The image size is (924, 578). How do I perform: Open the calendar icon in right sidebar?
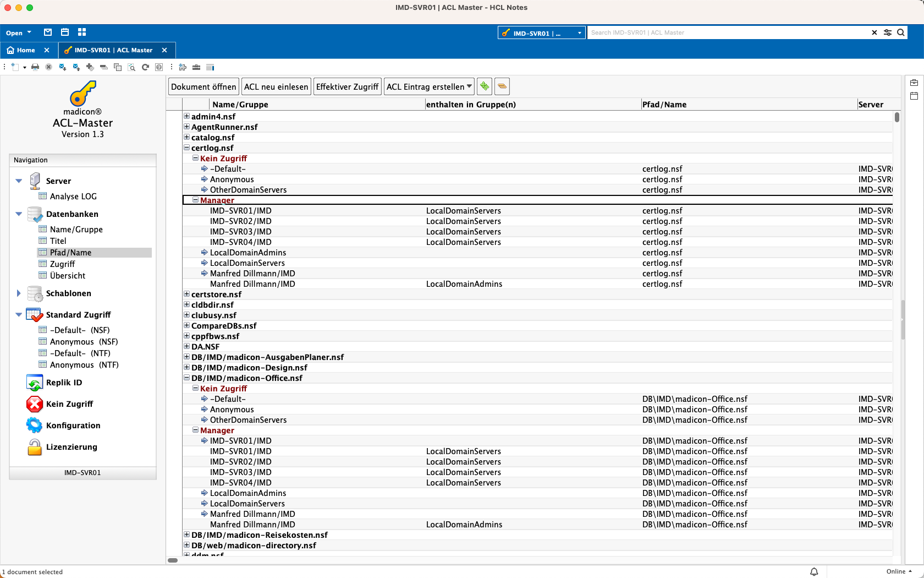click(914, 96)
